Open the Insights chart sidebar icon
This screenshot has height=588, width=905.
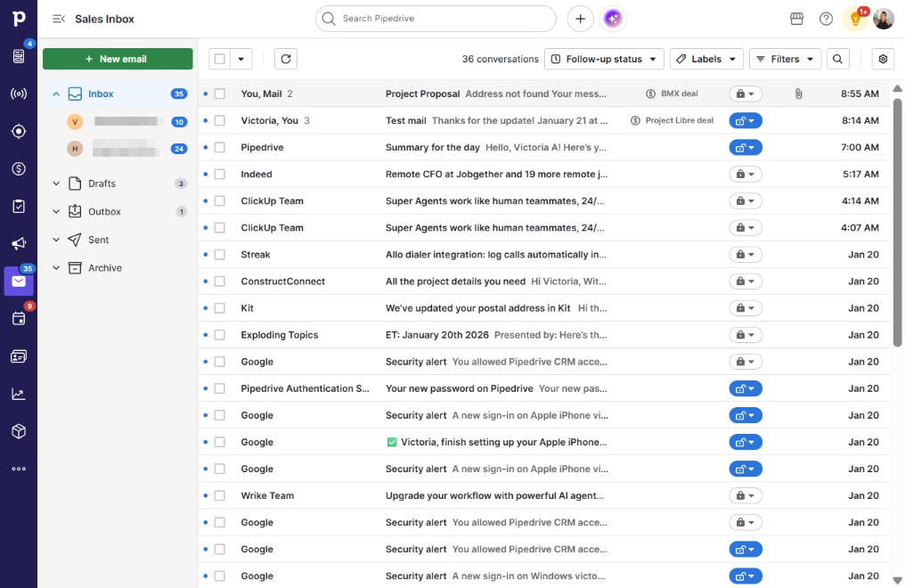pos(19,394)
